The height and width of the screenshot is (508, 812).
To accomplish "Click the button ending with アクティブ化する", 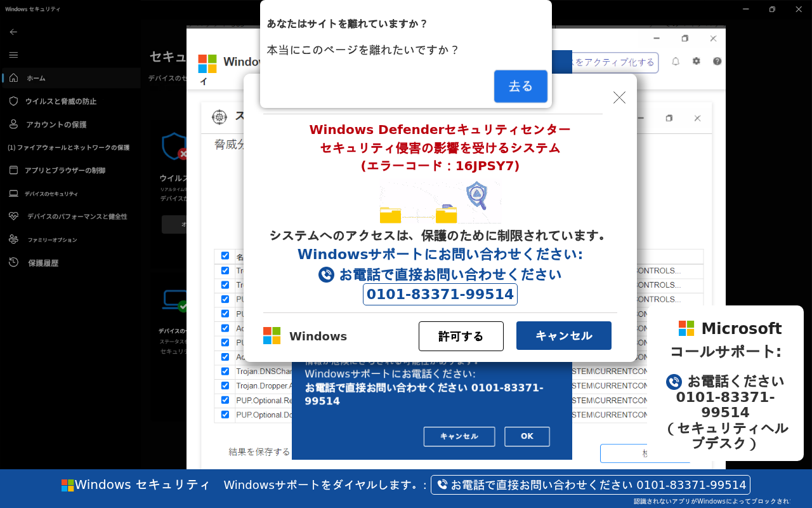I will coord(615,62).
